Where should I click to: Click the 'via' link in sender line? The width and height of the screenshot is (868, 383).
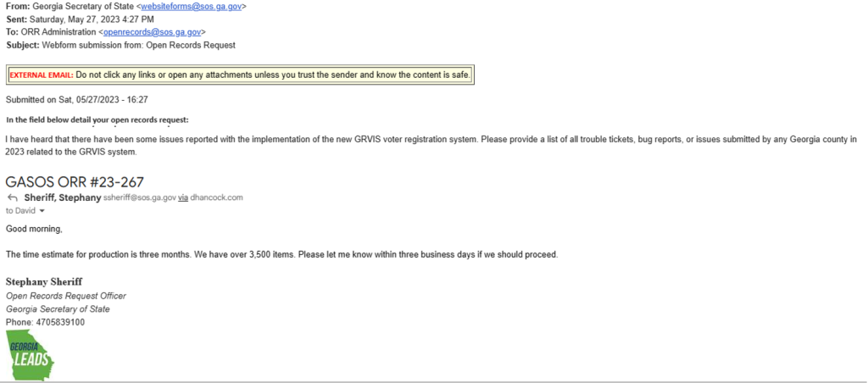point(183,197)
